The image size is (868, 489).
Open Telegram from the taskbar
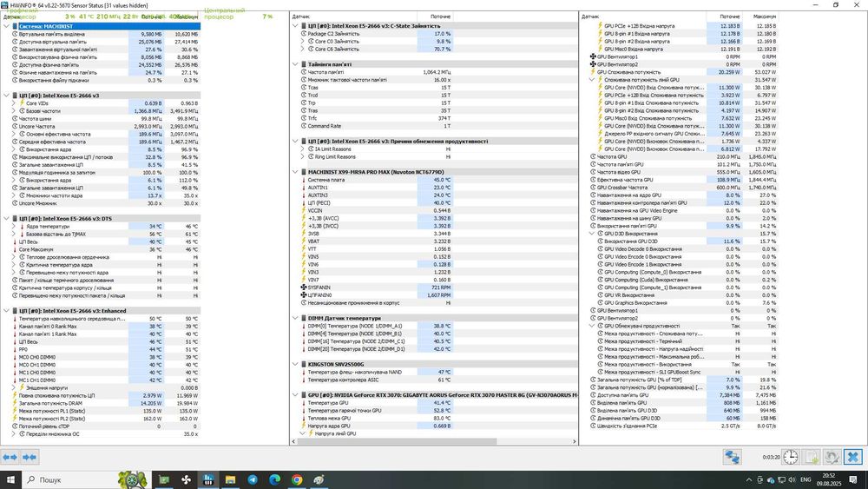point(253,479)
